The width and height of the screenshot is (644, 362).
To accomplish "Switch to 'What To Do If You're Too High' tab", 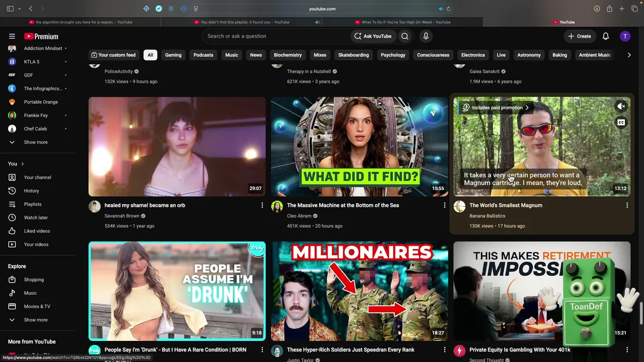I will point(403,22).
